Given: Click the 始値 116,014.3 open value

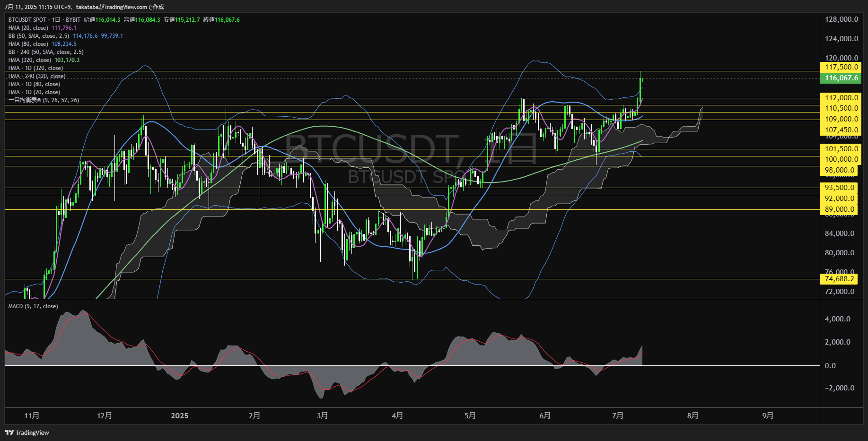Looking at the screenshot, I should click(102, 20).
